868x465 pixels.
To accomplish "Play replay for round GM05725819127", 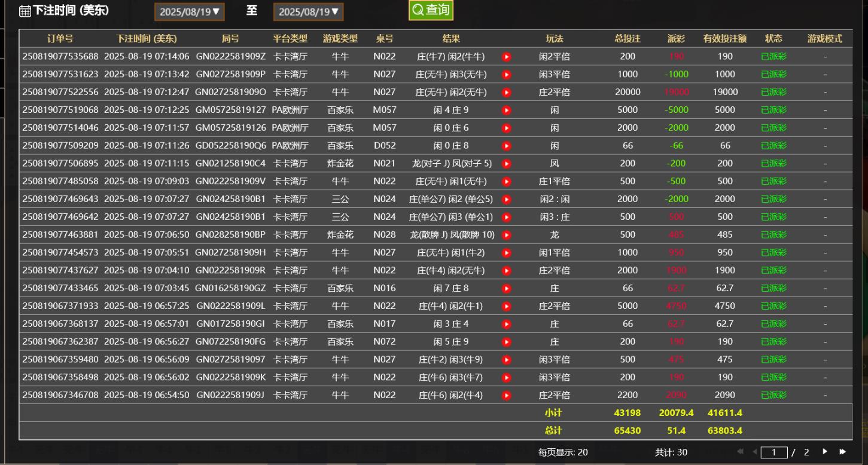I will coord(507,111).
